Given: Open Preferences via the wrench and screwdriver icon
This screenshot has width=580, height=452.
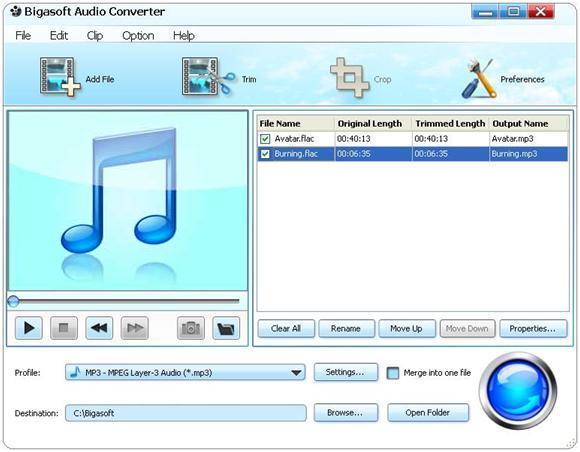Looking at the screenshot, I should coord(479,79).
